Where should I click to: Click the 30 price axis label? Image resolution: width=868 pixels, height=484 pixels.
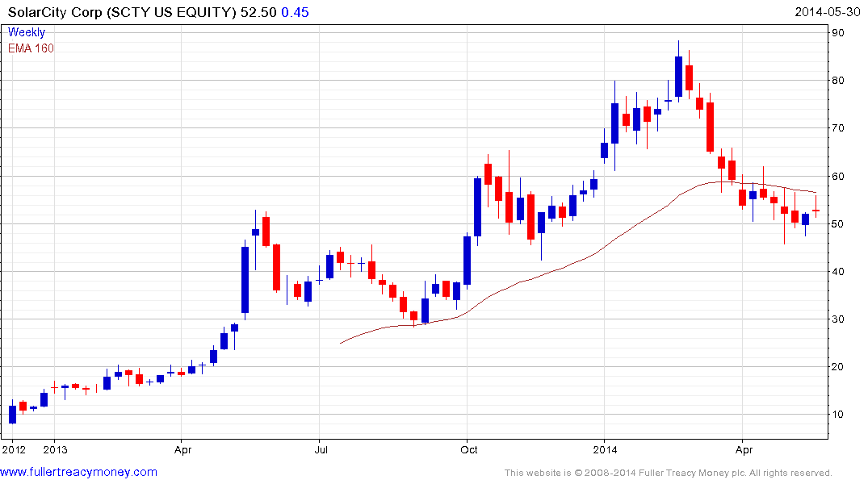[x=838, y=319]
